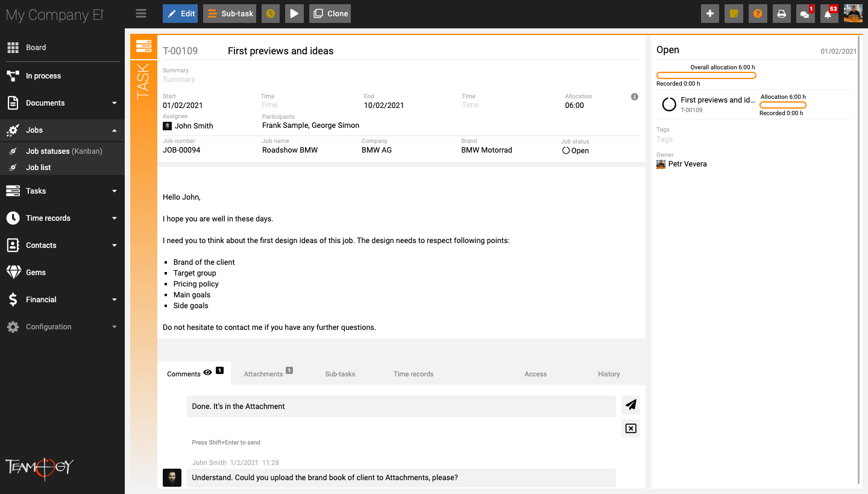Viewport: 868px width, 494px height.
Task: Open the History tab
Action: tap(609, 374)
